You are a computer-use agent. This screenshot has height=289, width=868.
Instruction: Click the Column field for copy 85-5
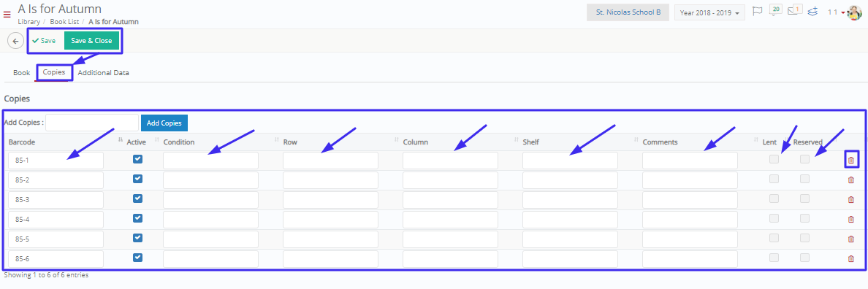pos(450,239)
